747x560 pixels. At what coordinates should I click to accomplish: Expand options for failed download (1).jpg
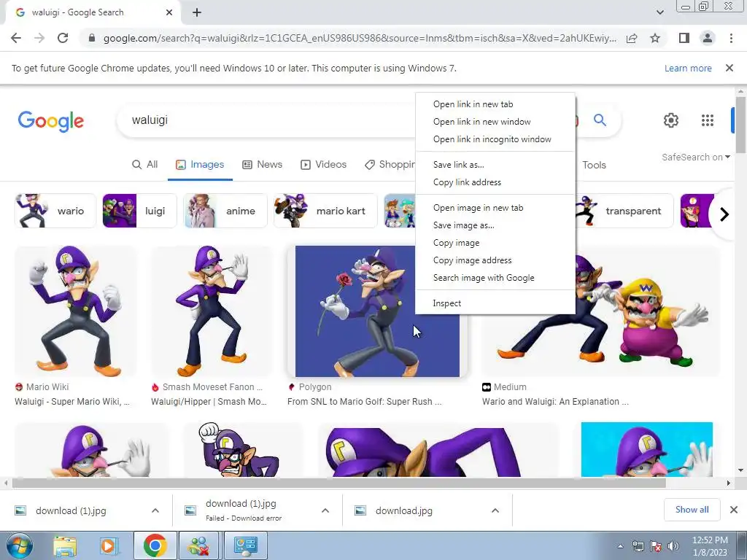coord(325,510)
